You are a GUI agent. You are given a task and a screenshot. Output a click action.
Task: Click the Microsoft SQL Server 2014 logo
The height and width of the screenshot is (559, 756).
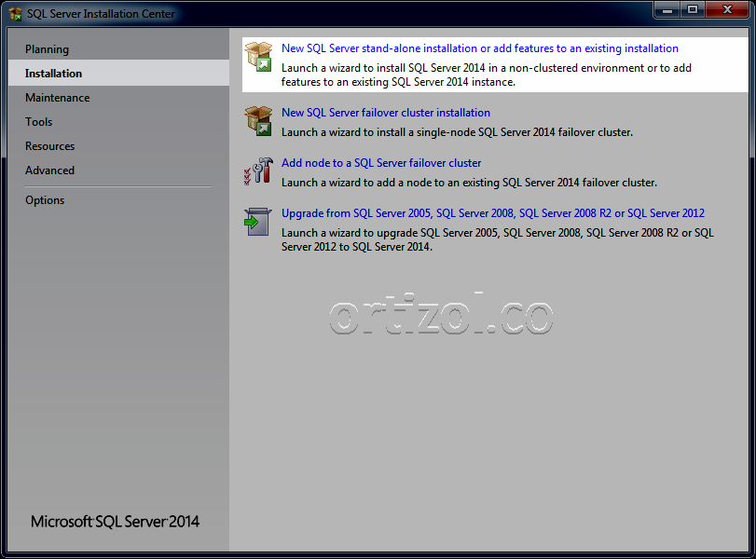click(x=115, y=522)
